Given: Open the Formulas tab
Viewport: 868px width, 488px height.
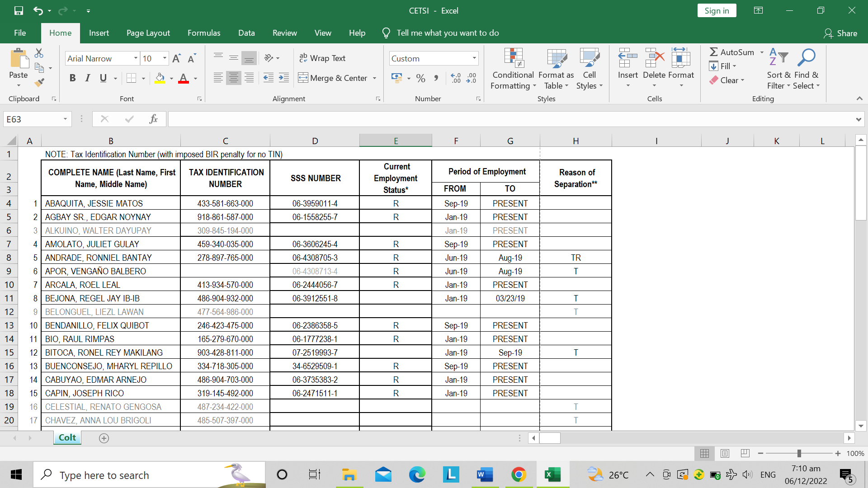Looking at the screenshot, I should click(x=204, y=33).
